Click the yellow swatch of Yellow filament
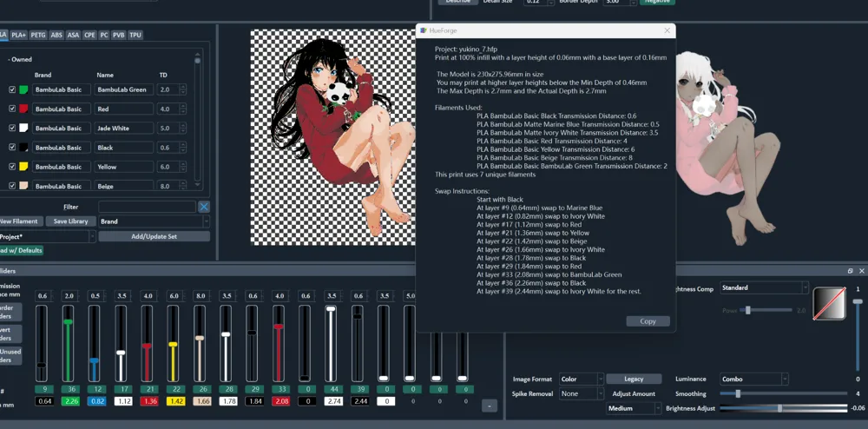The width and height of the screenshot is (868, 429). [x=23, y=167]
